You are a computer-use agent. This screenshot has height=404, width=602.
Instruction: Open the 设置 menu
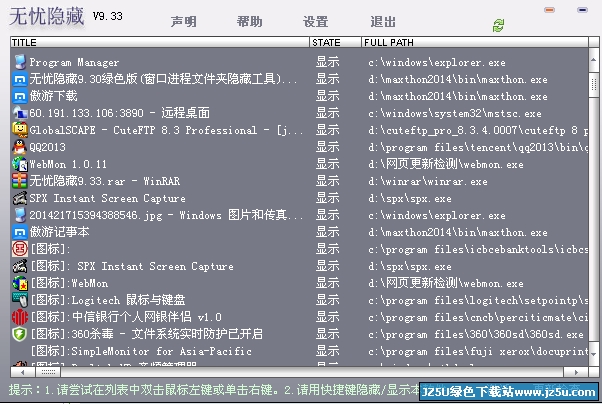tap(316, 22)
